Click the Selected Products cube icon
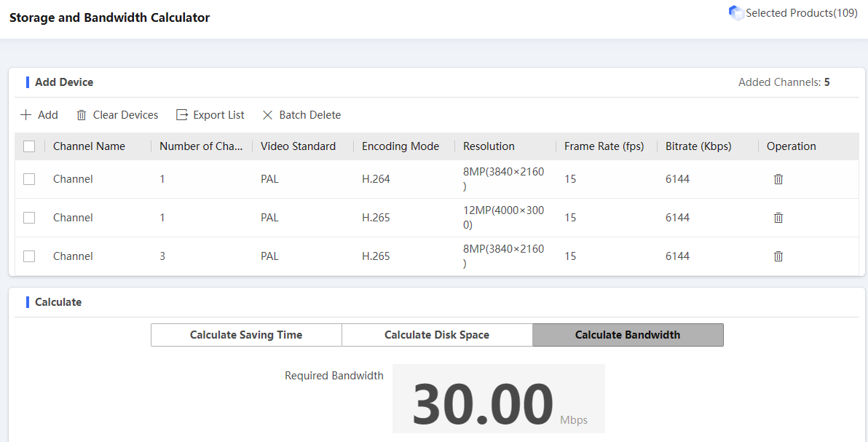Viewport: 868px width, 442px height. 735,12
